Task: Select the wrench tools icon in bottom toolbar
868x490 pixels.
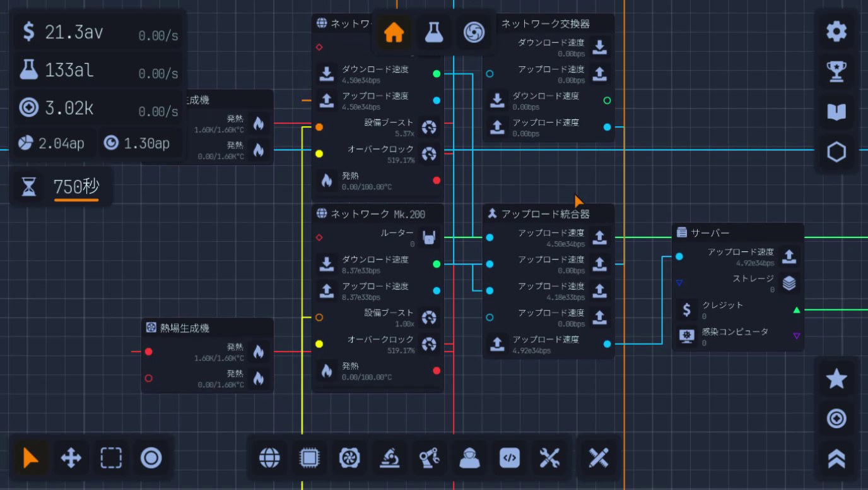Action: tap(551, 458)
